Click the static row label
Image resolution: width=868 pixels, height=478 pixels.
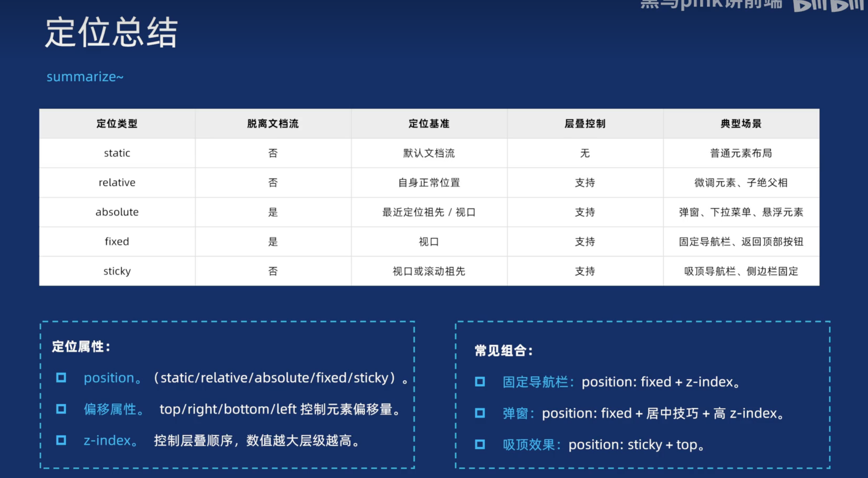pyautogui.click(x=117, y=153)
